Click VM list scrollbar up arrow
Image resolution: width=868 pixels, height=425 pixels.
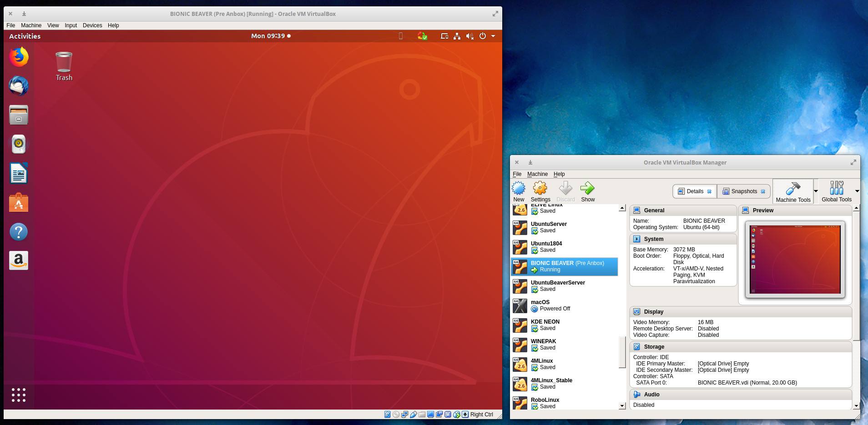[622, 208]
